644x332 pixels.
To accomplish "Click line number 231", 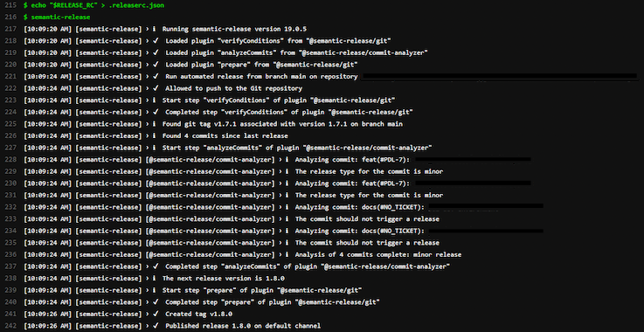I will pos(11,195).
